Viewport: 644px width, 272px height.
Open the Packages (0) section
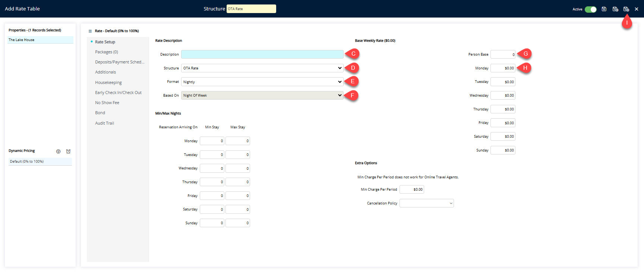107,52
